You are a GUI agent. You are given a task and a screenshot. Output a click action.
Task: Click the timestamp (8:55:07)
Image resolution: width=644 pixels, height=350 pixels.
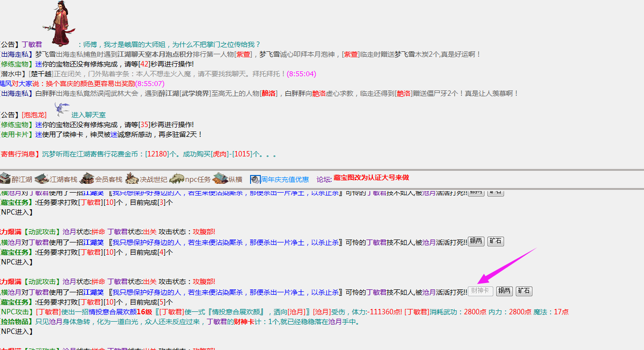[150, 84]
